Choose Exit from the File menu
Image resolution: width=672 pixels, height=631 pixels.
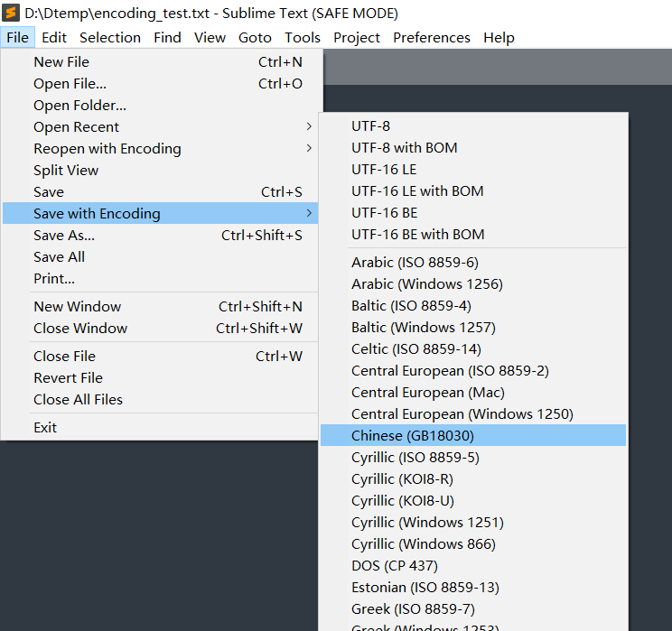(160, 428)
